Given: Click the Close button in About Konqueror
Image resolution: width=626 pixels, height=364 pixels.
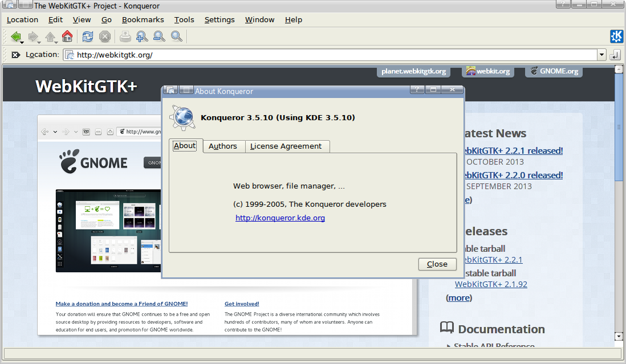Looking at the screenshot, I should (437, 264).
